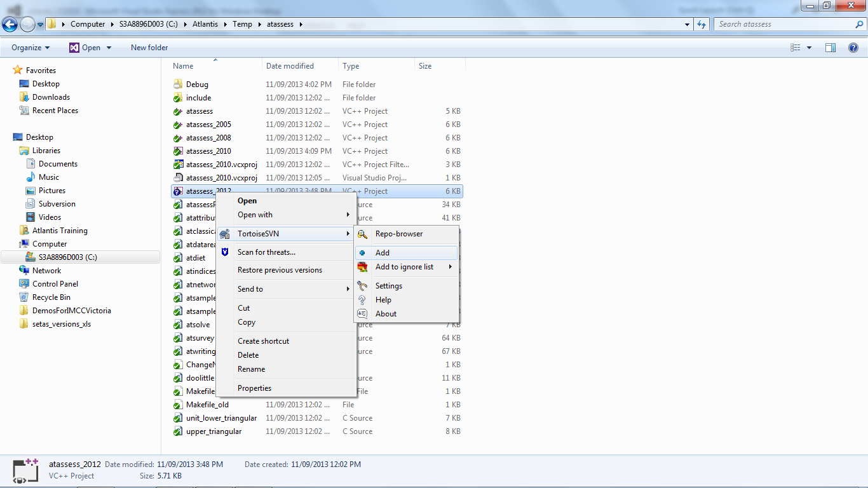
Task: Click the TortoiseSVN About icon
Action: point(362,314)
